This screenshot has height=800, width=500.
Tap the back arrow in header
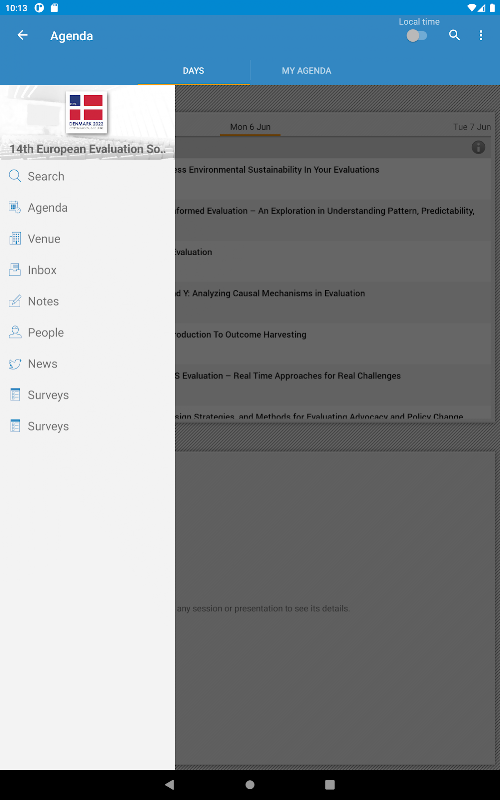pos(22,35)
